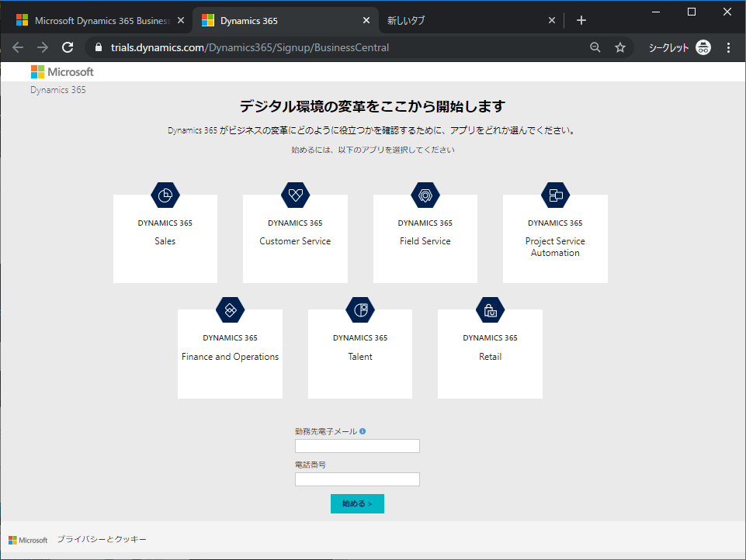Click the 始める > button
Image resolution: width=746 pixels, height=560 pixels.
(x=357, y=504)
